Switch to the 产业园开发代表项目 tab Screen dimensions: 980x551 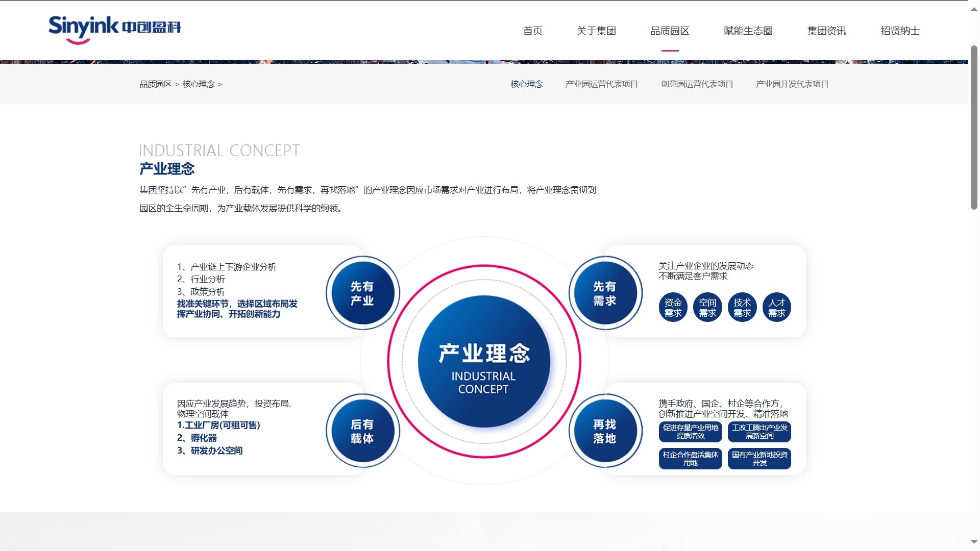(x=792, y=84)
